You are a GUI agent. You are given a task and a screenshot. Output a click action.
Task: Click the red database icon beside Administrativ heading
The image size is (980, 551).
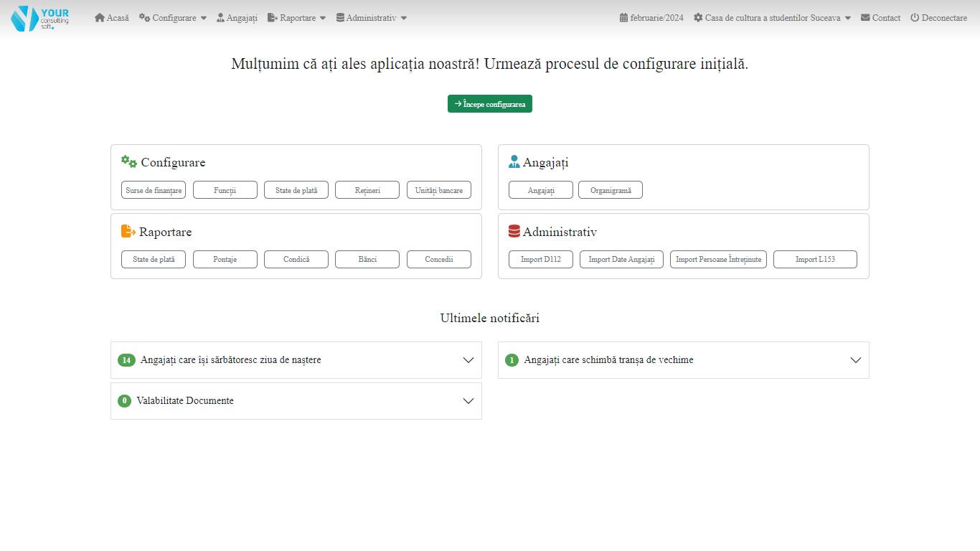coord(514,232)
